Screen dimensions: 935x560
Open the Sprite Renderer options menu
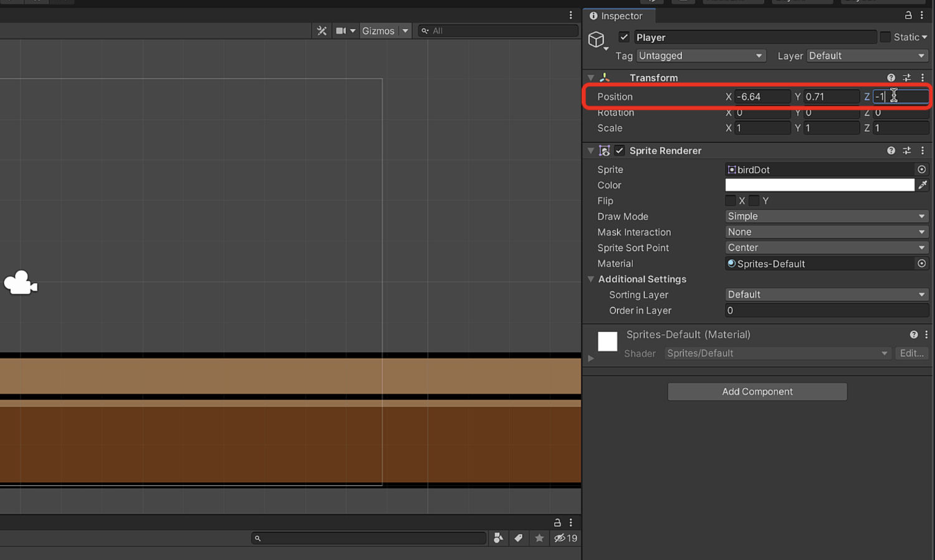click(923, 151)
